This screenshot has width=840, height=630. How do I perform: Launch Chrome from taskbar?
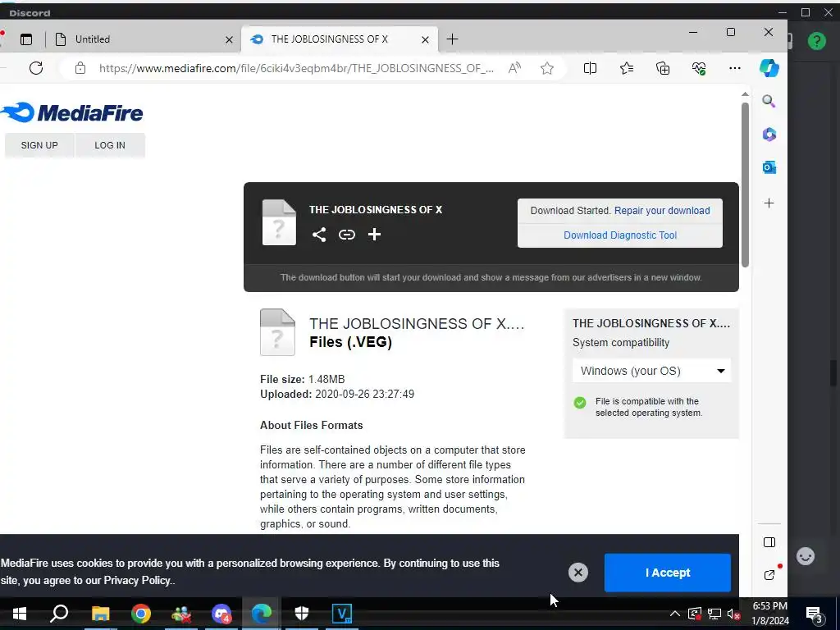141,614
